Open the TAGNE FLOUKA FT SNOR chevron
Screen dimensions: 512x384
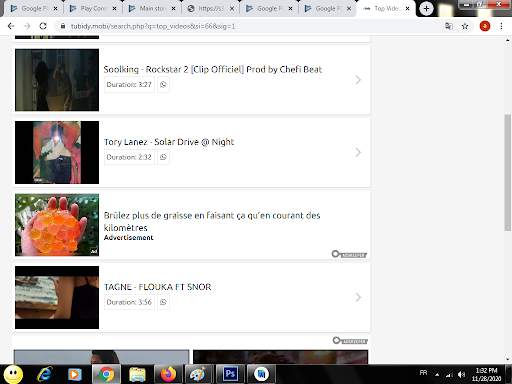[358, 297]
